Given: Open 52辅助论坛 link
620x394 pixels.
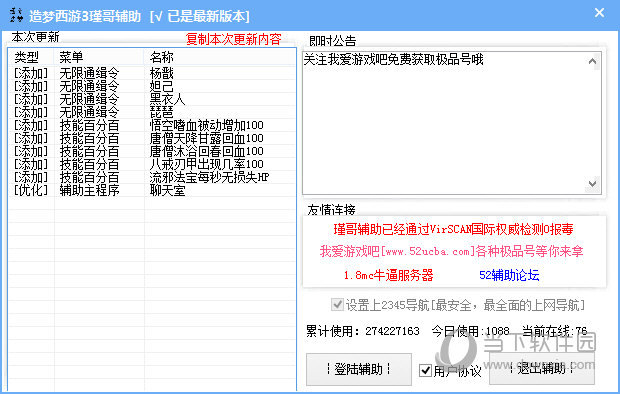Looking at the screenshot, I should click(x=509, y=275).
